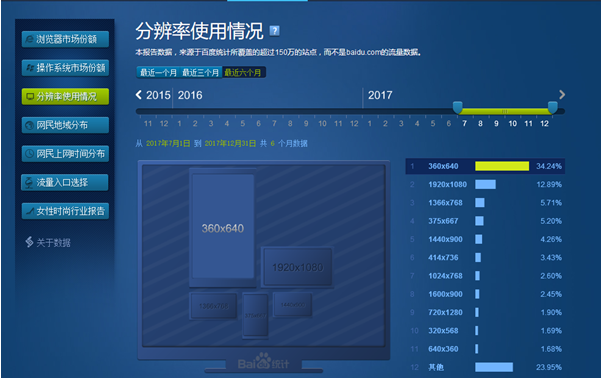
Task: Open the 关于数据 link
Action: click(x=48, y=242)
